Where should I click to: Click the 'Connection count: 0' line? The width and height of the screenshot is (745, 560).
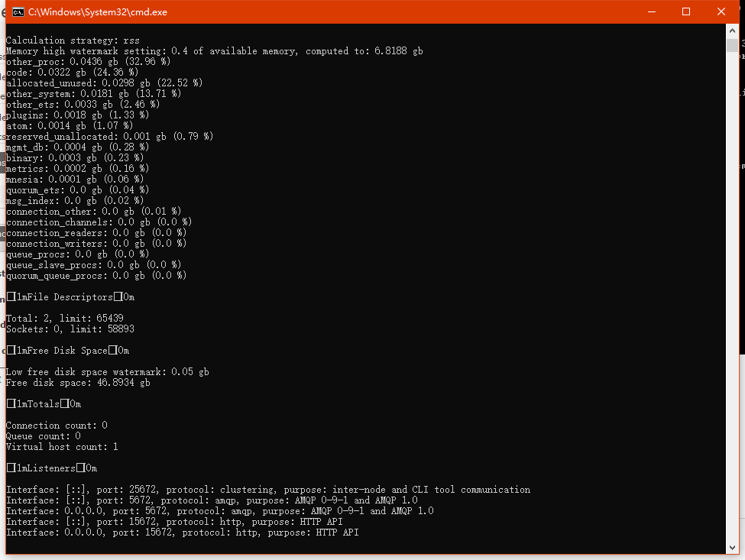coord(57,426)
